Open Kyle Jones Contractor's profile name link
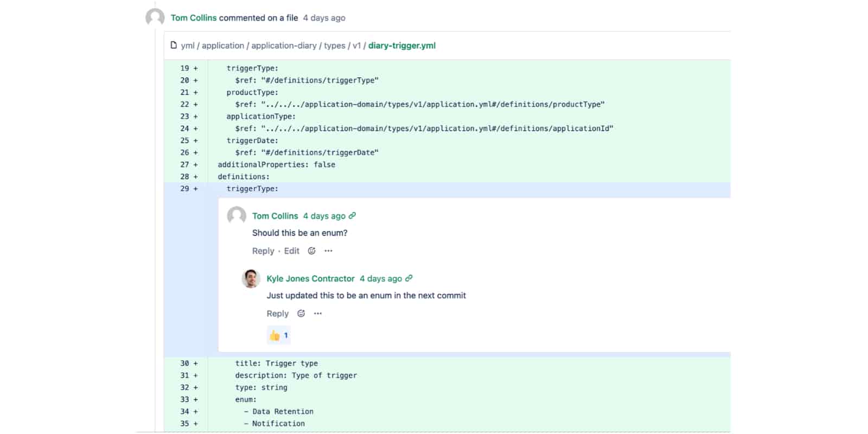The image size is (868, 434). coord(310,278)
